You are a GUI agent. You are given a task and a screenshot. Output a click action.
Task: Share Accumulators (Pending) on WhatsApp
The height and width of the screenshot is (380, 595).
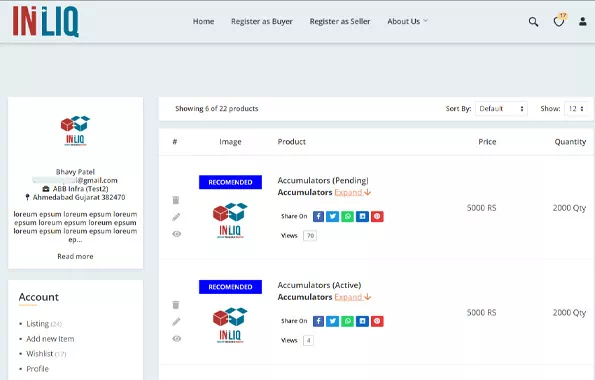pos(347,216)
